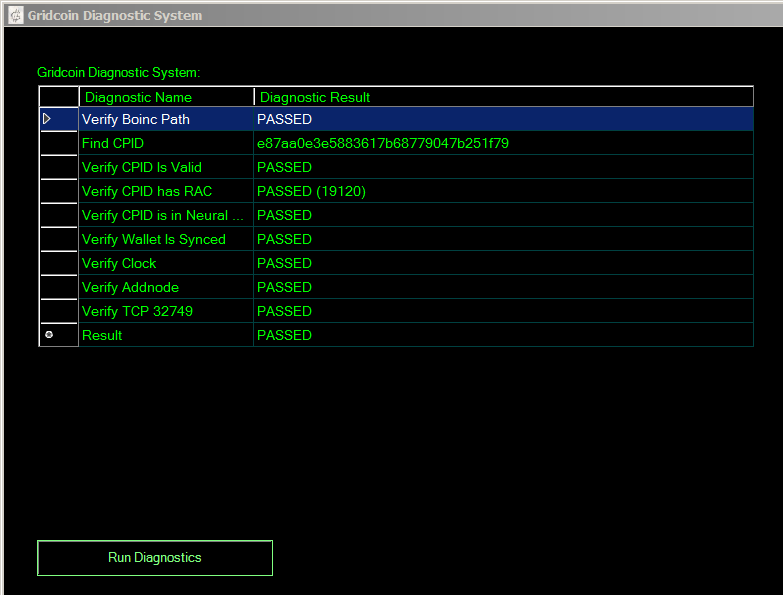Select the Find CPID cell
The width and height of the screenshot is (783, 595).
click(x=165, y=143)
